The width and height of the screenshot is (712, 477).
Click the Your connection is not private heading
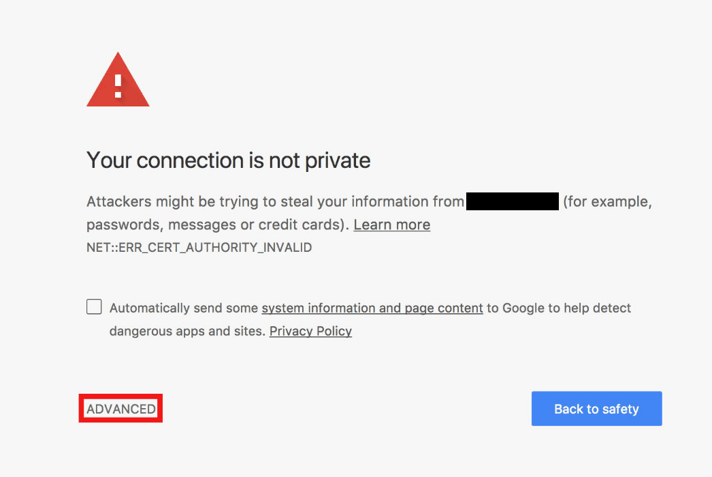pos(228,160)
